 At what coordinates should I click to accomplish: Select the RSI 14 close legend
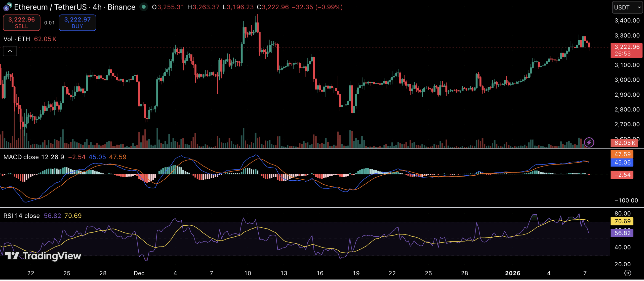coord(22,216)
